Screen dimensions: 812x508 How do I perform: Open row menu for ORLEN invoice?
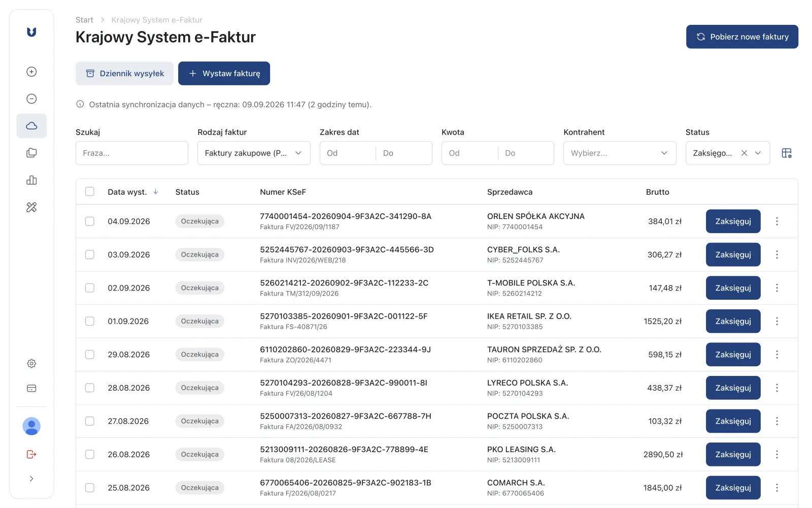tap(777, 221)
